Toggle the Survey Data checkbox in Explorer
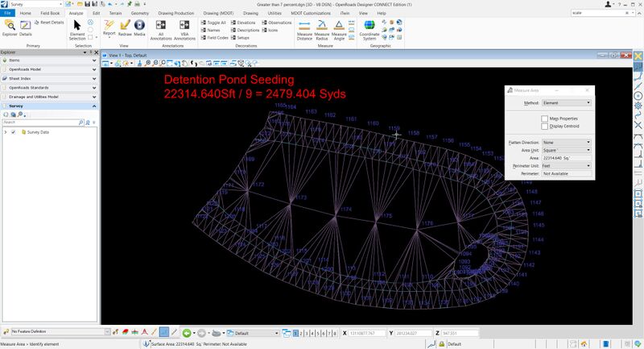The width and height of the screenshot is (644, 349). pyautogui.click(x=14, y=132)
